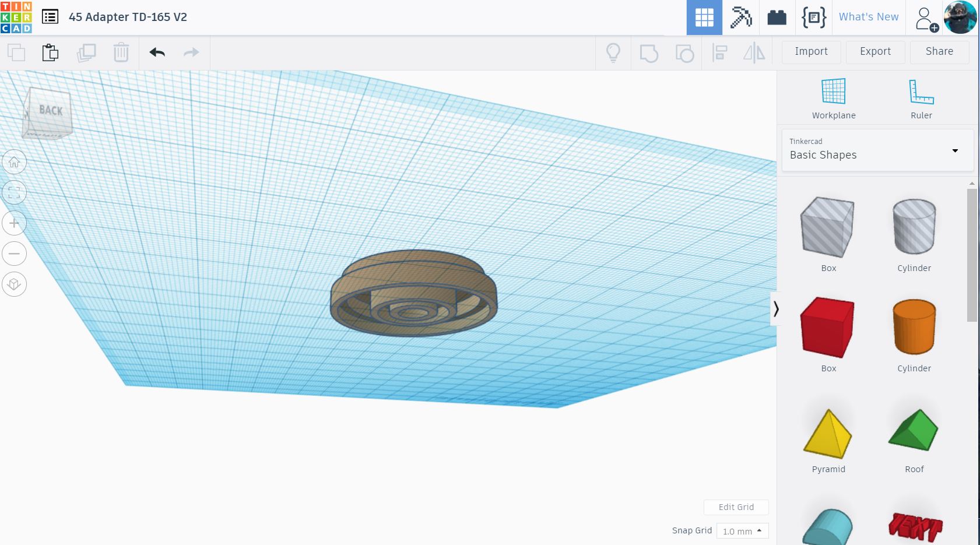The height and width of the screenshot is (545, 980).
Task: Open the designs list icon
Action: (50, 17)
